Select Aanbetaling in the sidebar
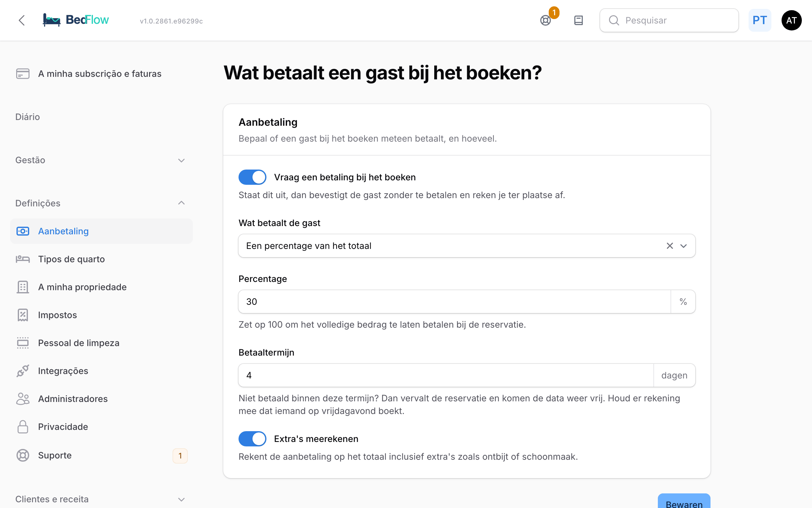Screen dimensions: 812x508 point(101,231)
